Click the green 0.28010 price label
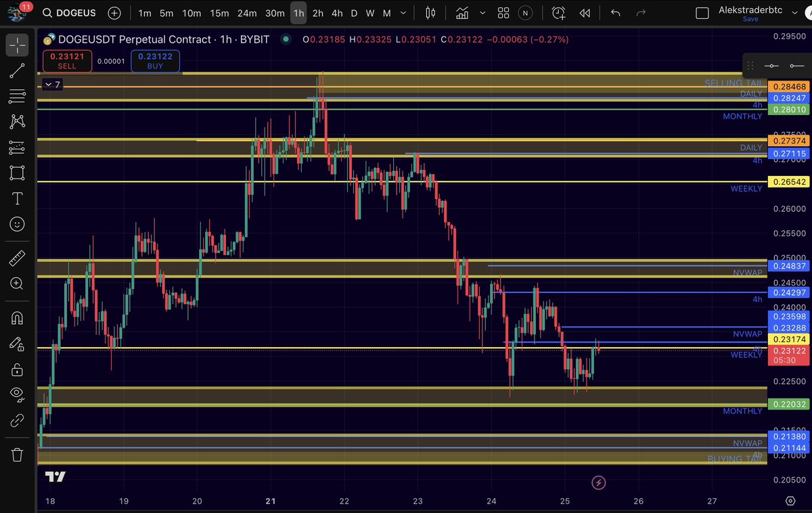812x513 pixels. (788, 109)
